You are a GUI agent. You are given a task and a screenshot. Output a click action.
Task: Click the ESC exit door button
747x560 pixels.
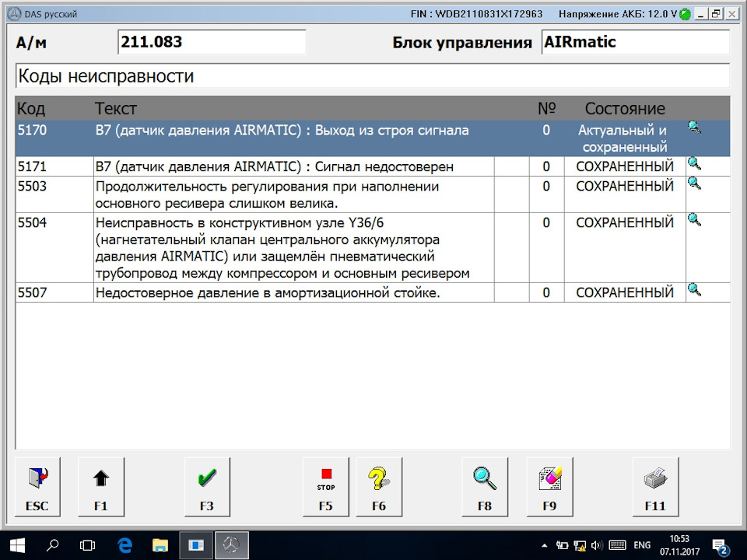37,487
